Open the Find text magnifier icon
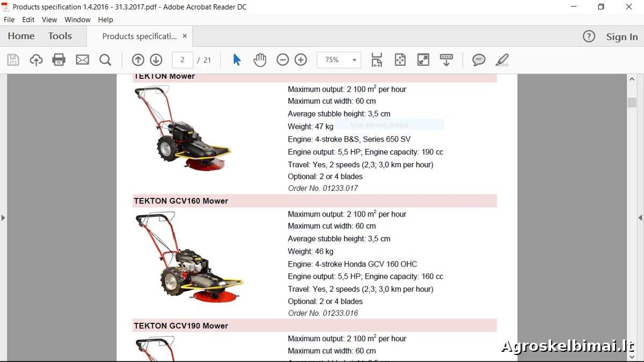 coord(105,60)
